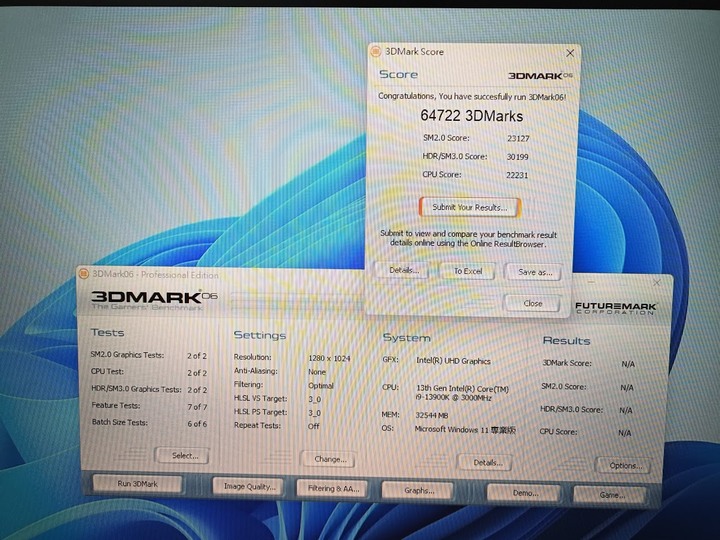Click the Batch Size Tests value 6 of 6
Viewport: 720px width, 540px height.
[x=197, y=424]
